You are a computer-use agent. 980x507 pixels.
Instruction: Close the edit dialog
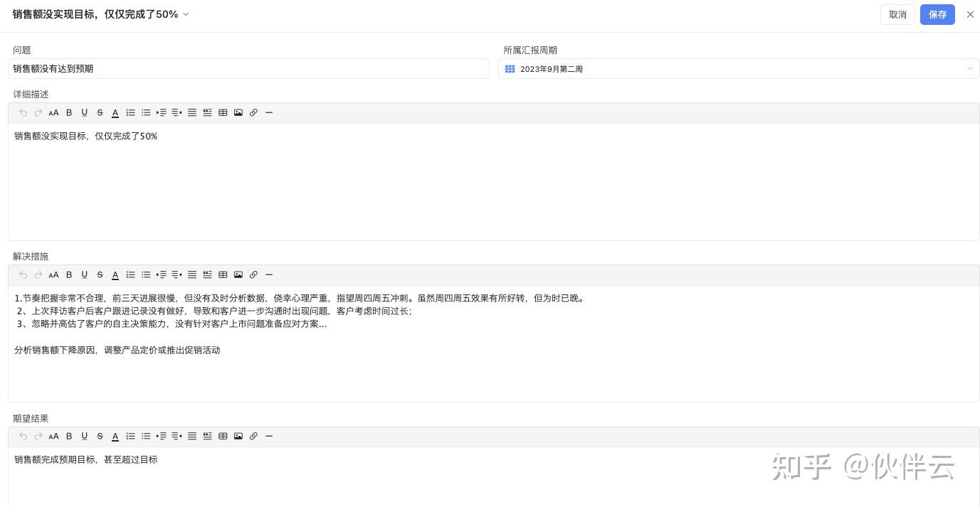click(970, 14)
